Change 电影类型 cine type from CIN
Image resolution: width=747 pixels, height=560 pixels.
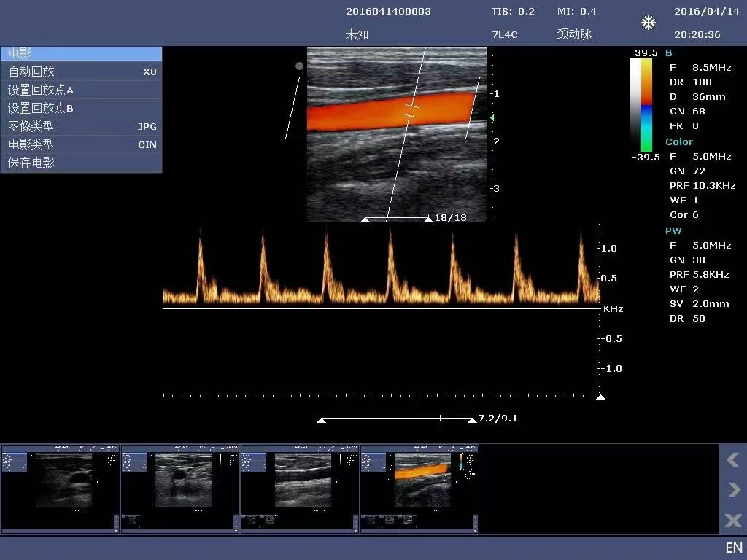click(x=81, y=144)
